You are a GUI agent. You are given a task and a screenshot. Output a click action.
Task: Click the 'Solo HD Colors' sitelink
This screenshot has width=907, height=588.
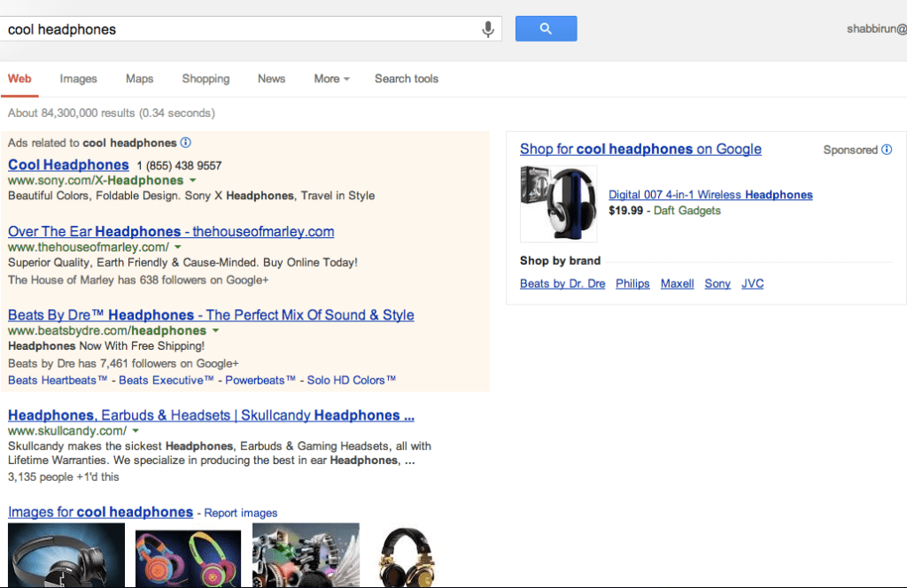click(352, 381)
